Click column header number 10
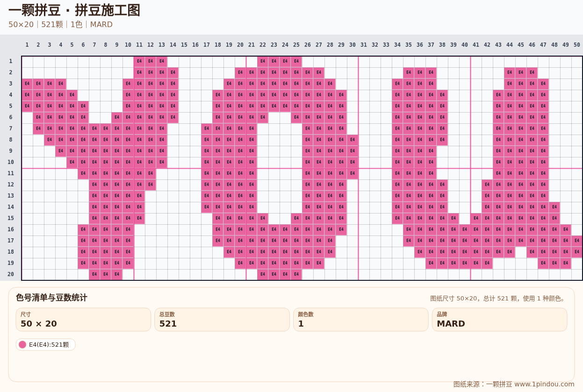Screen dimensions: 583x392 (128, 45)
